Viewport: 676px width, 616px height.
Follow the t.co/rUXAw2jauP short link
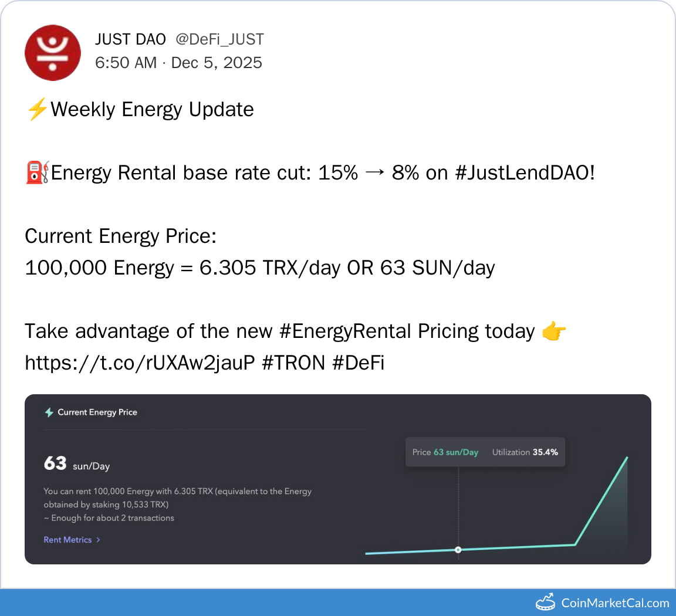coord(140,363)
